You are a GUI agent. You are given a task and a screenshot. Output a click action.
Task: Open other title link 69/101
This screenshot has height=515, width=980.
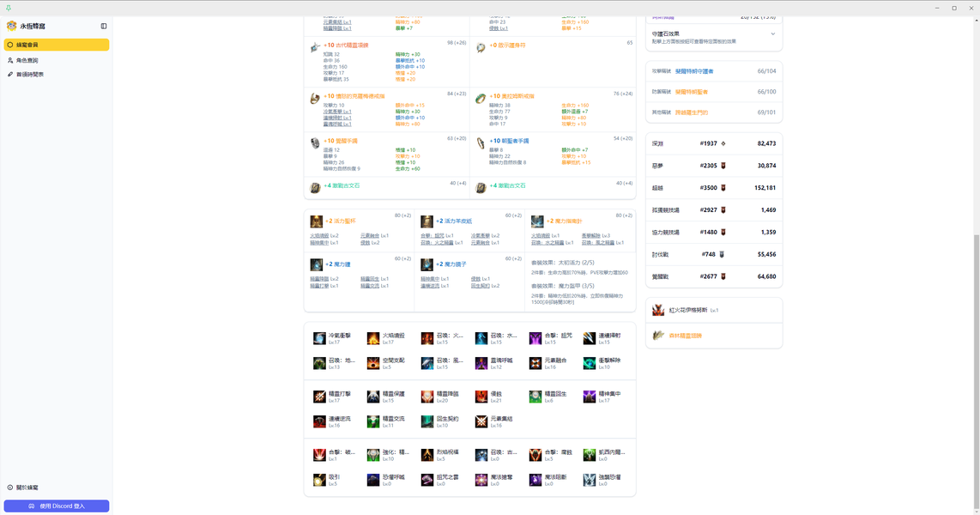pyautogui.click(x=692, y=112)
